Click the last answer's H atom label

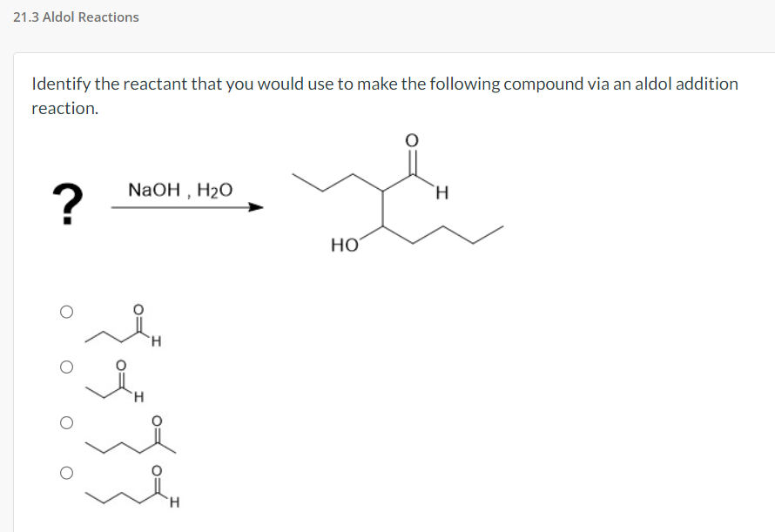click(x=173, y=502)
